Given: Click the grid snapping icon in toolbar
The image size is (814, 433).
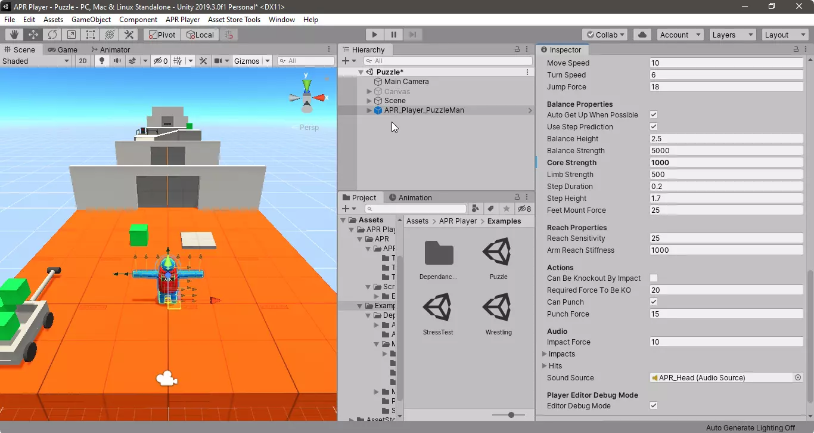Looking at the screenshot, I should [x=228, y=35].
